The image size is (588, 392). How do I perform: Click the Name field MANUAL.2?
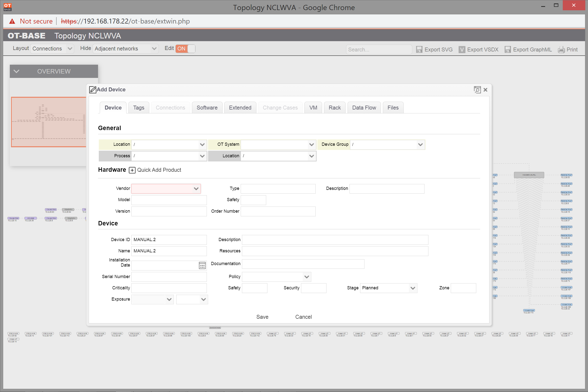click(169, 251)
